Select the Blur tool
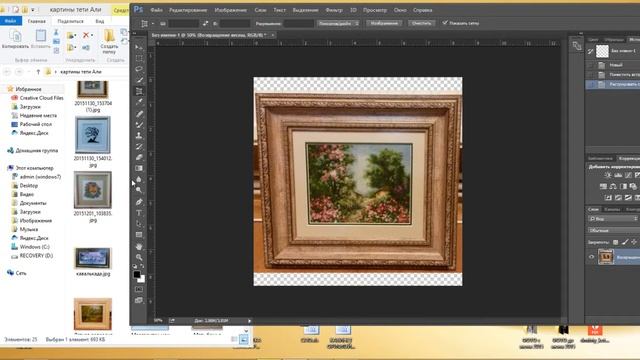640x360 pixels. pos(139,179)
